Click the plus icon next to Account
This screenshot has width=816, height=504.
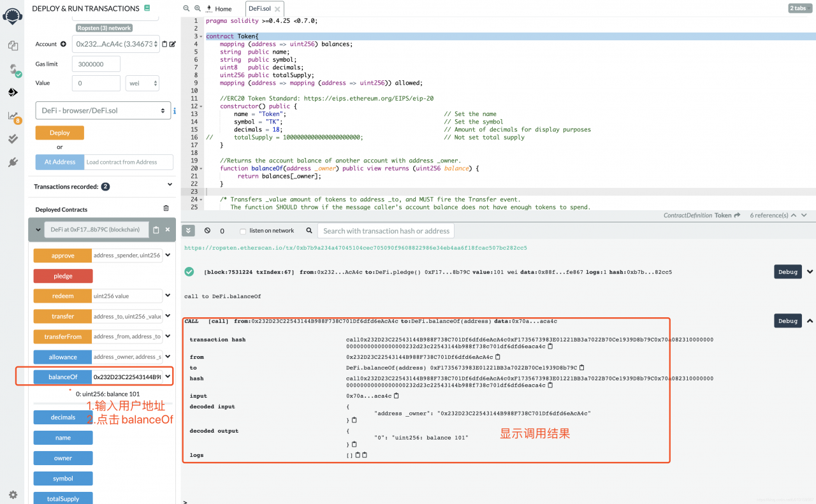point(63,44)
